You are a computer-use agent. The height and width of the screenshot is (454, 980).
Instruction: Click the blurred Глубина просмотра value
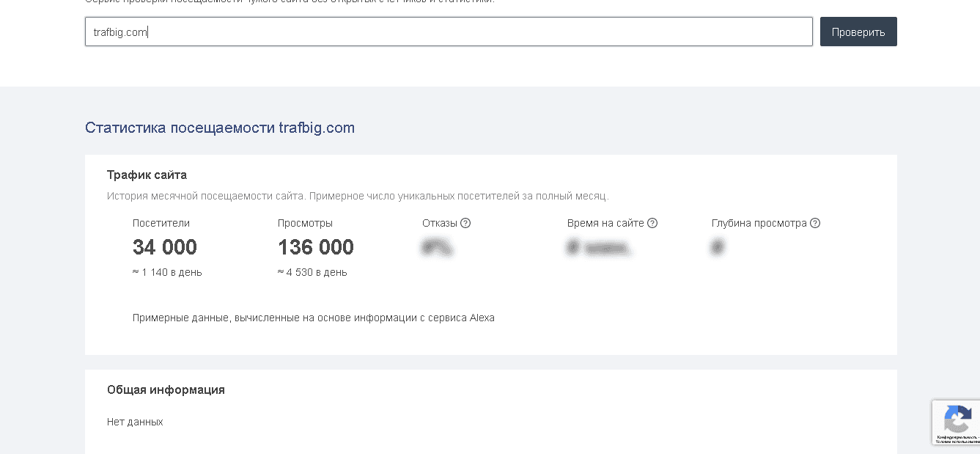pyautogui.click(x=718, y=248)
